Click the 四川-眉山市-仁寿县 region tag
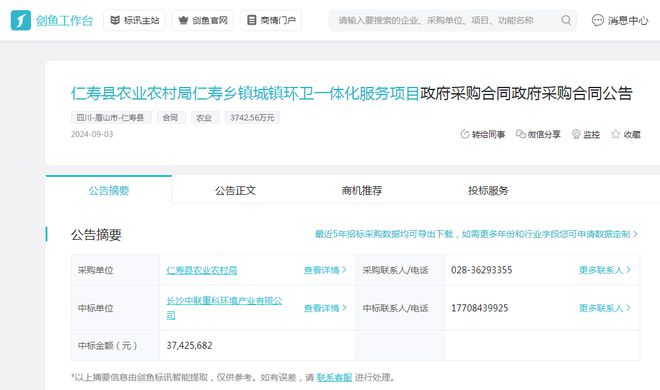This screenshot has height=390, width=660. [111, 118]
